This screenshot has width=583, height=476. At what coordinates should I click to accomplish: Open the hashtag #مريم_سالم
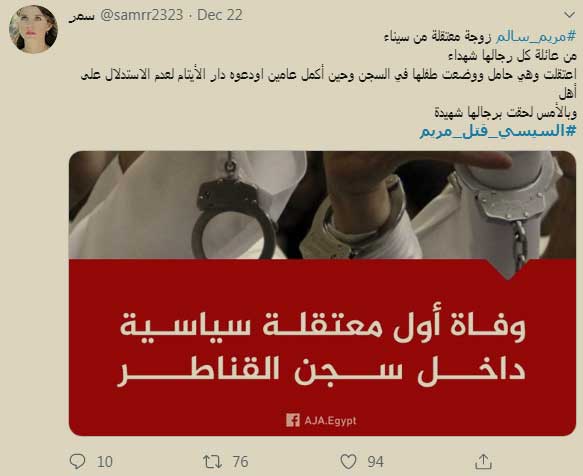(x=536, y=36)
